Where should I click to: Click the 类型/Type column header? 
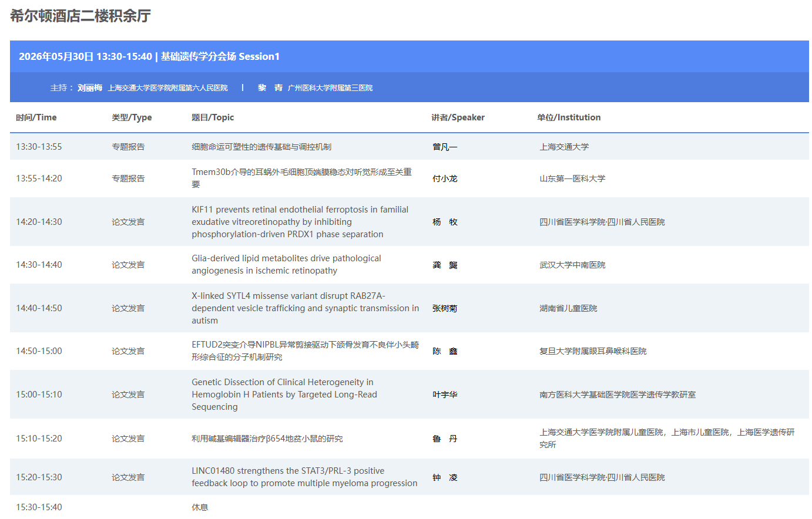coord(132,117)
